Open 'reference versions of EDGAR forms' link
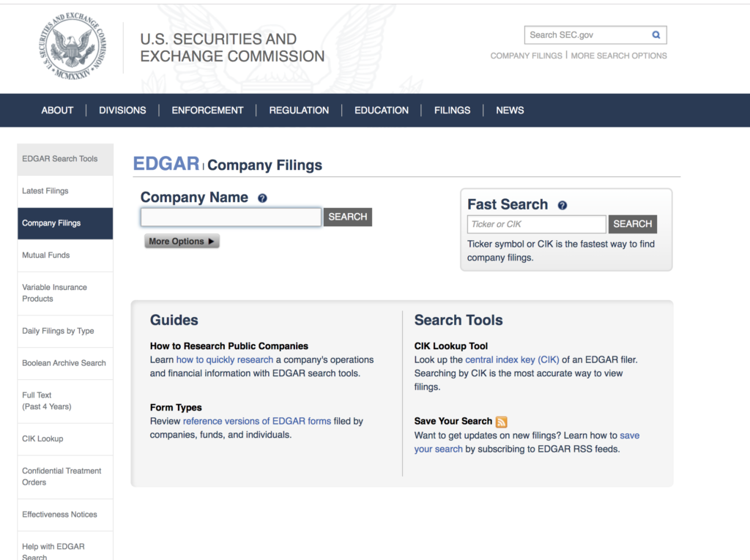750x560 pixels. [257, 422]
